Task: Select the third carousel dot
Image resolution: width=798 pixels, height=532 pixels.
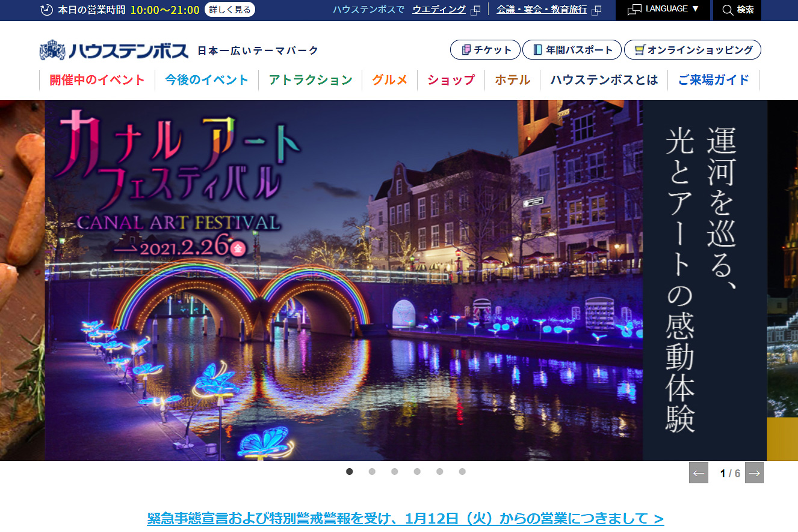Action: point(395,472)
